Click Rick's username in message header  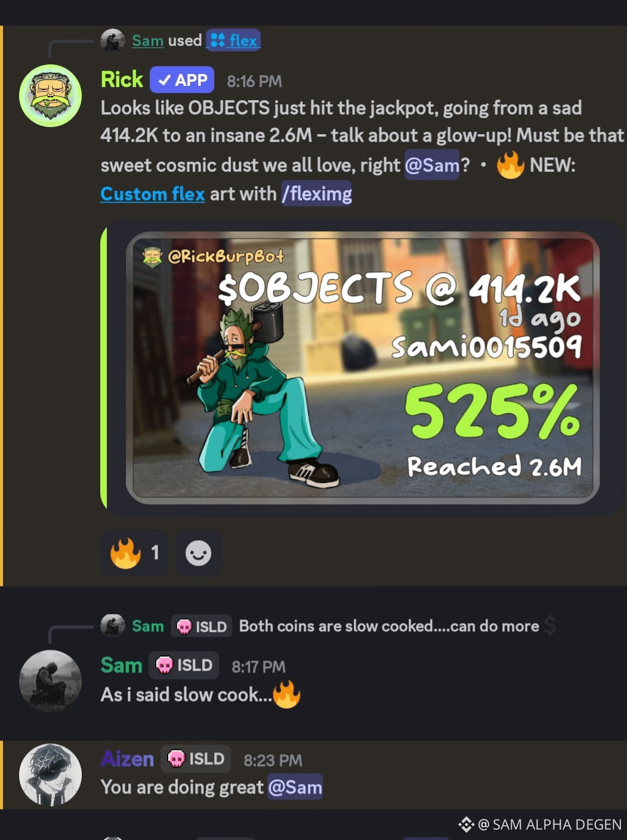click(x=122, y=79)
